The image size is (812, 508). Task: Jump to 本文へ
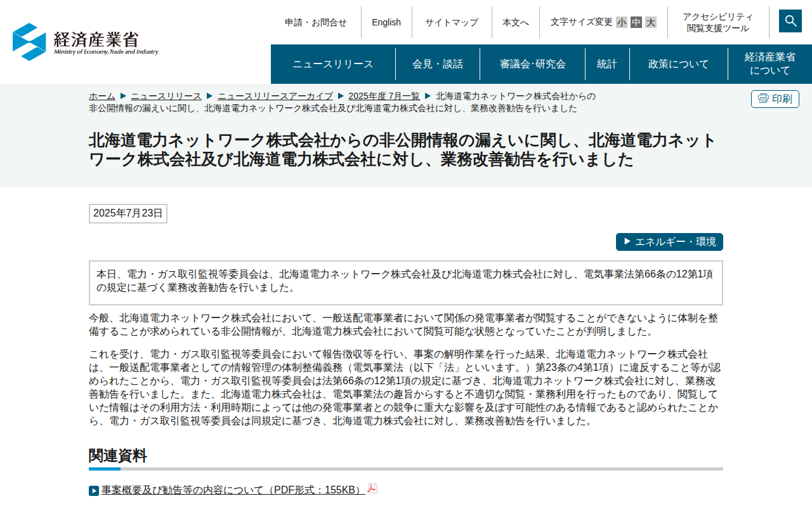tap(516, 22)
